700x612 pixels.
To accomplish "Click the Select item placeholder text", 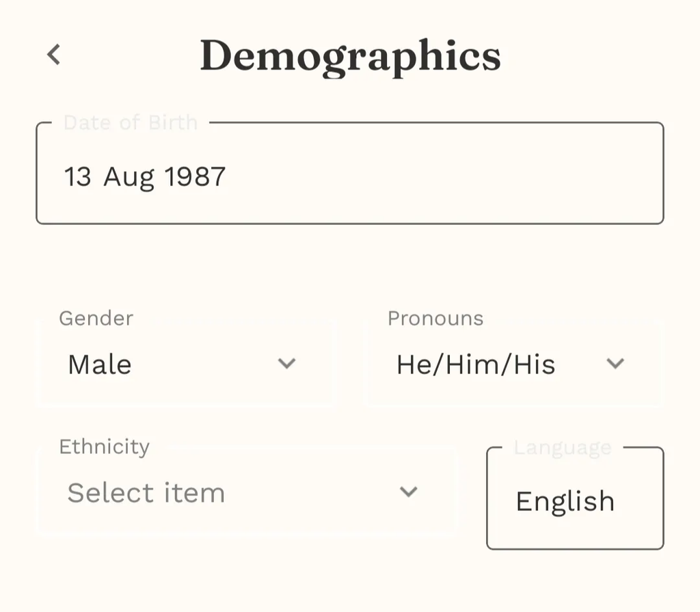I will tap(146, 493).
